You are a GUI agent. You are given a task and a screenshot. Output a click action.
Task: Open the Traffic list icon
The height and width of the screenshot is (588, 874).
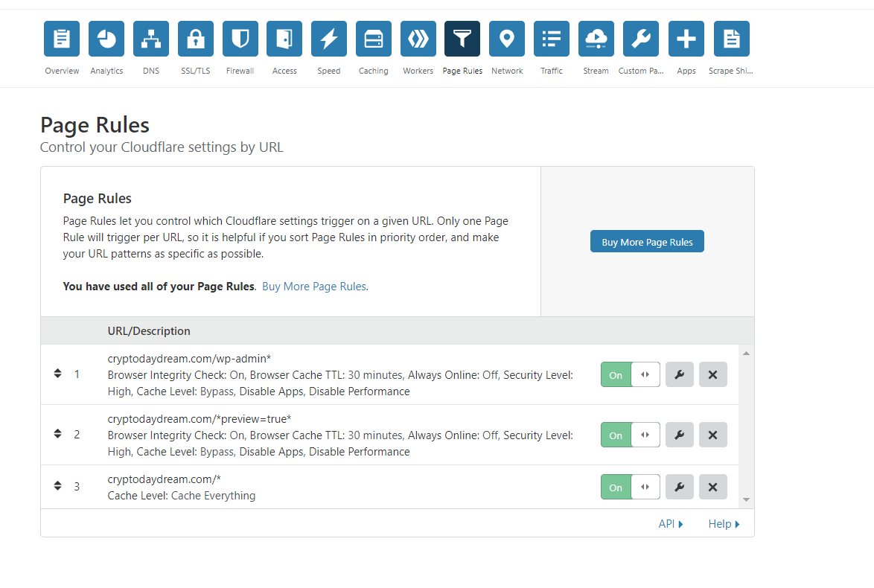551,39
